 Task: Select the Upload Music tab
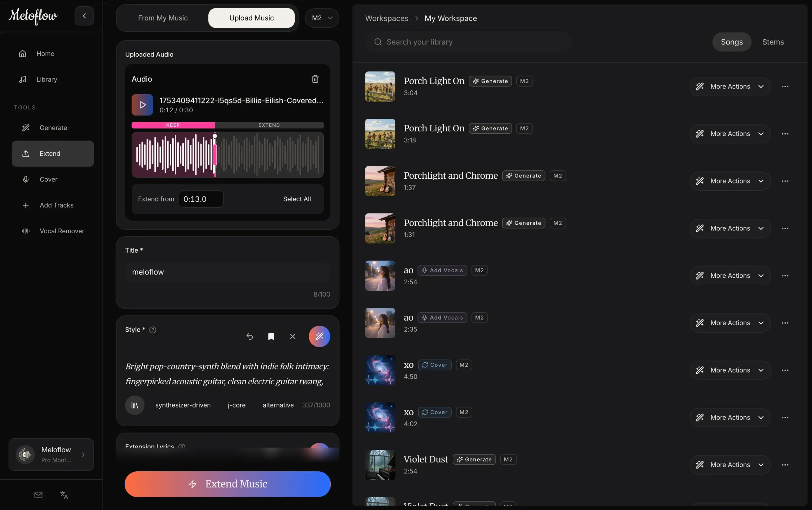tap(252, 18)
